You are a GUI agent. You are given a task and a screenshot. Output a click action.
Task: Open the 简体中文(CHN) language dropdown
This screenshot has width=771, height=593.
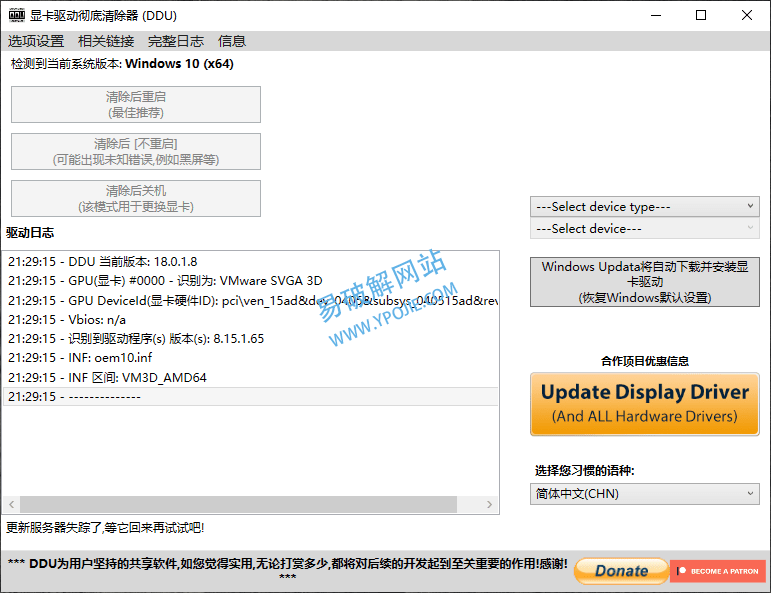[x=645, y=494]
